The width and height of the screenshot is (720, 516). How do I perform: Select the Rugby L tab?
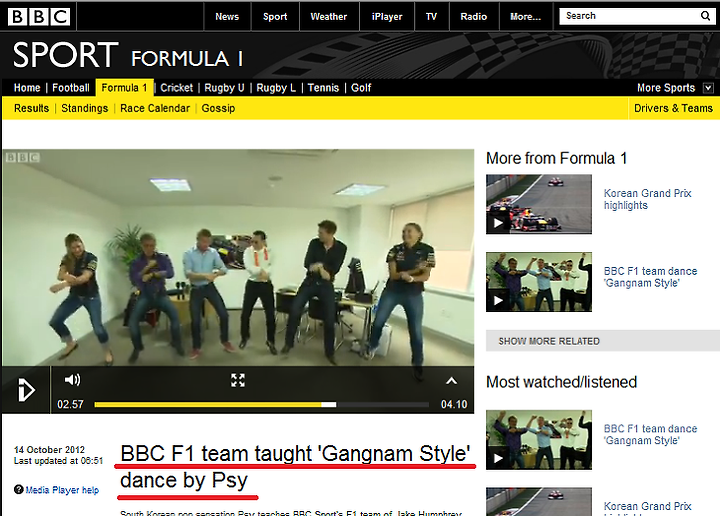(x=276, y=88)
